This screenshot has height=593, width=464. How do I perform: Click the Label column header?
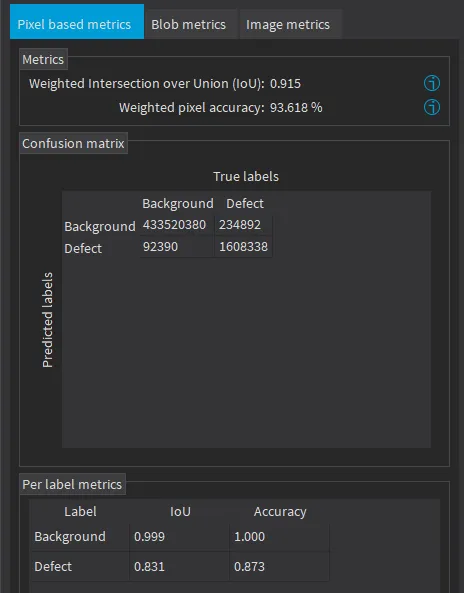pos(80,512)
